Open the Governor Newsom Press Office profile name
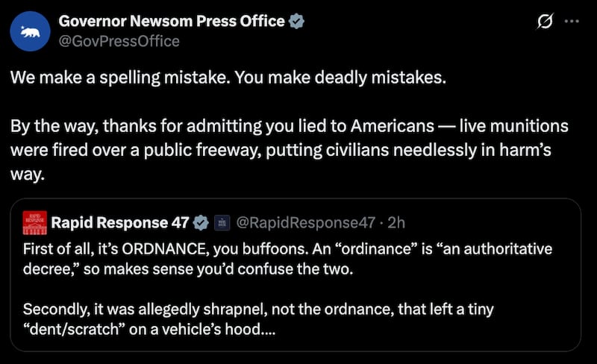Viewport: 597px width, 364px height. [171, 21]
